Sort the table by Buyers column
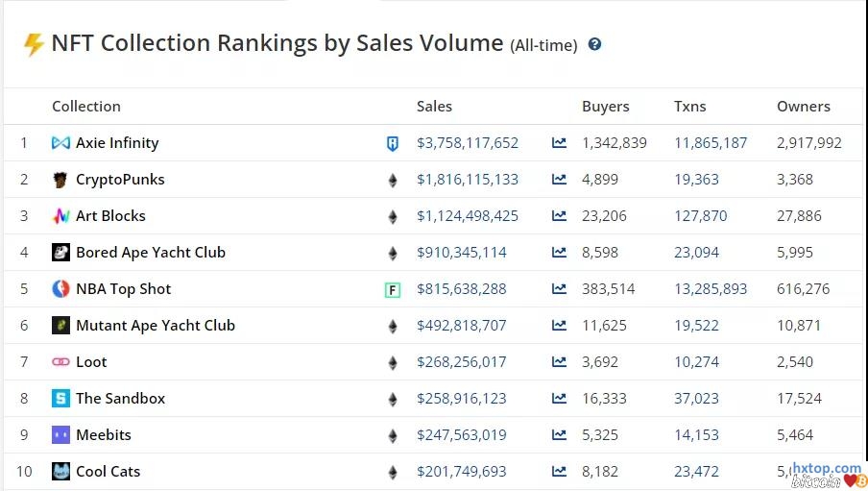 pos(605,107)
